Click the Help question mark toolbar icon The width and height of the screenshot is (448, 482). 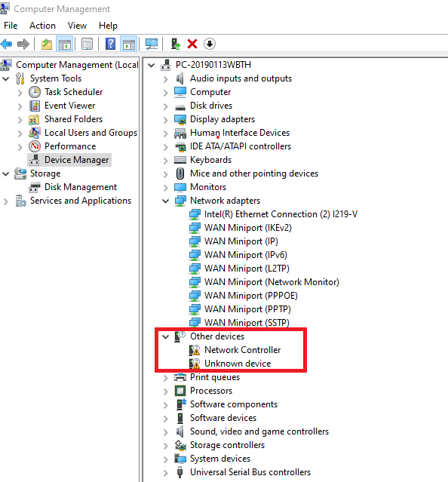(110, 44)
